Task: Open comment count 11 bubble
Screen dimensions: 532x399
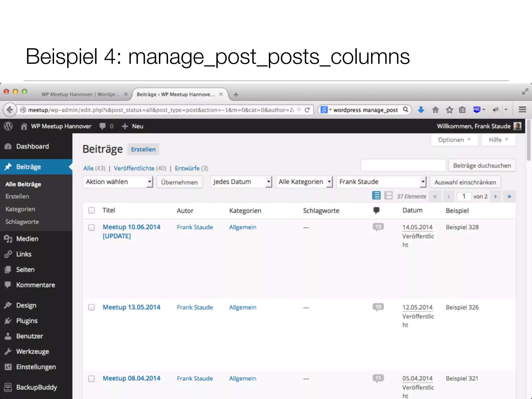Action: pos(378,378)
